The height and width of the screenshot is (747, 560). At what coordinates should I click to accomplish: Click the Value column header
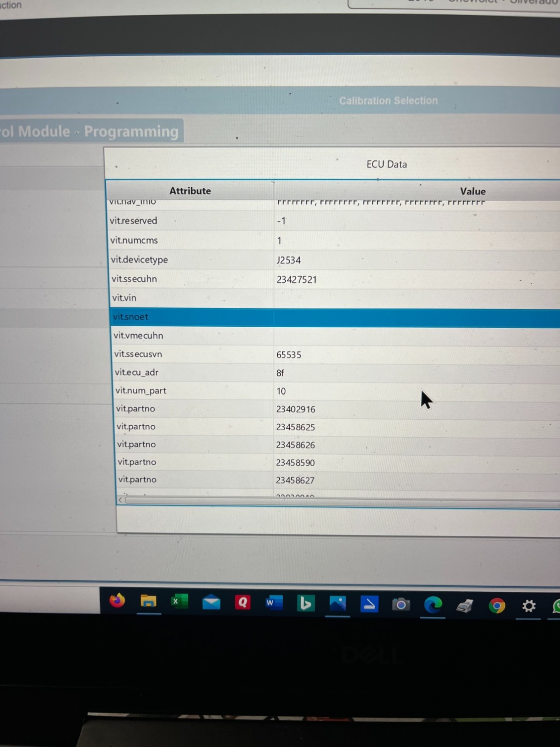472,191
